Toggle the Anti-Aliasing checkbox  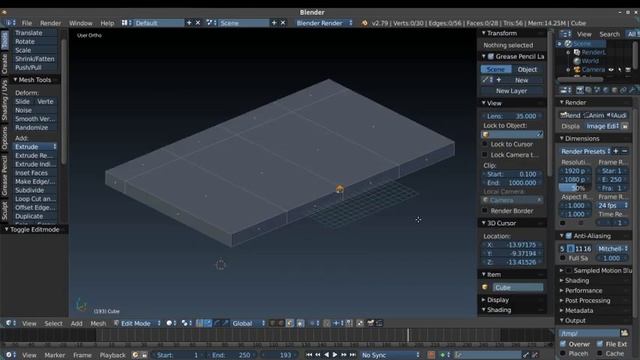coord(569,236)
